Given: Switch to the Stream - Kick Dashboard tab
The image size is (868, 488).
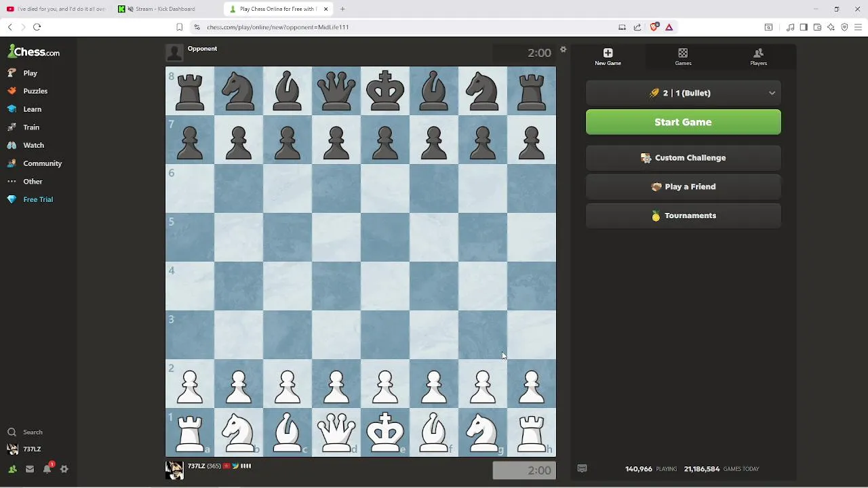Looking at the screenshot, I should click(165, 9).
